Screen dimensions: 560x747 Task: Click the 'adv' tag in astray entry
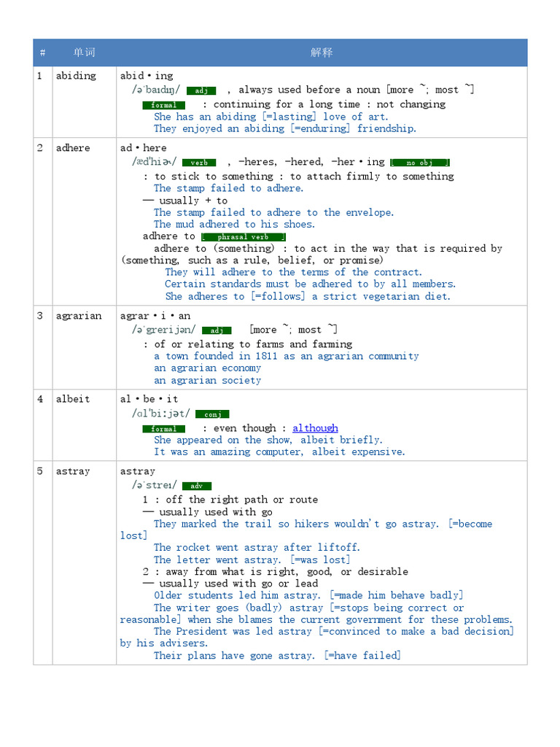click(x=197, y=486)
